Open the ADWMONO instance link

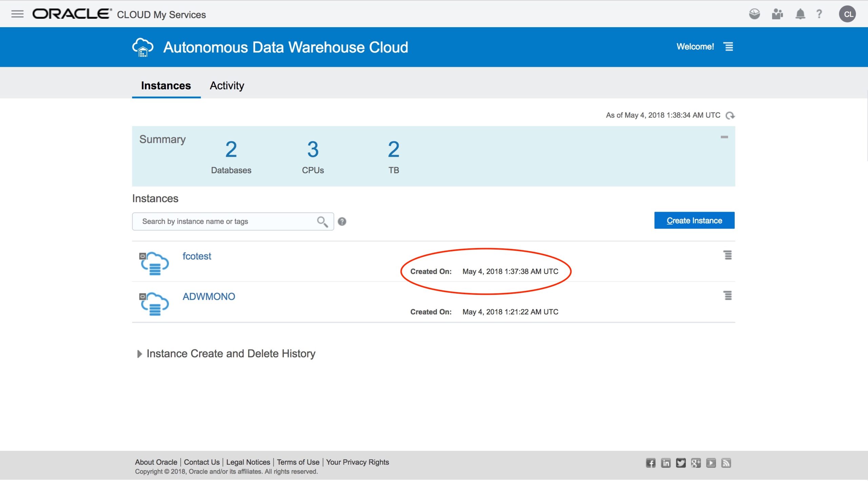209,297
